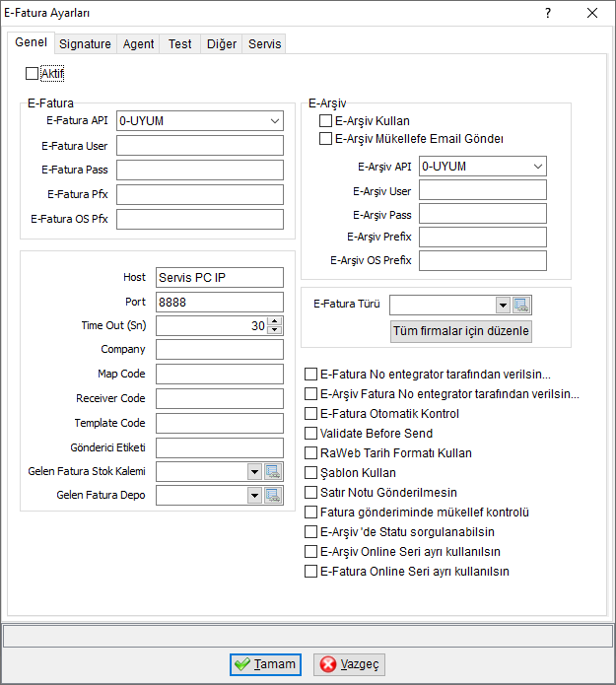
Task: Enable the Aktif checkbox
Action: tap(32, 73)
